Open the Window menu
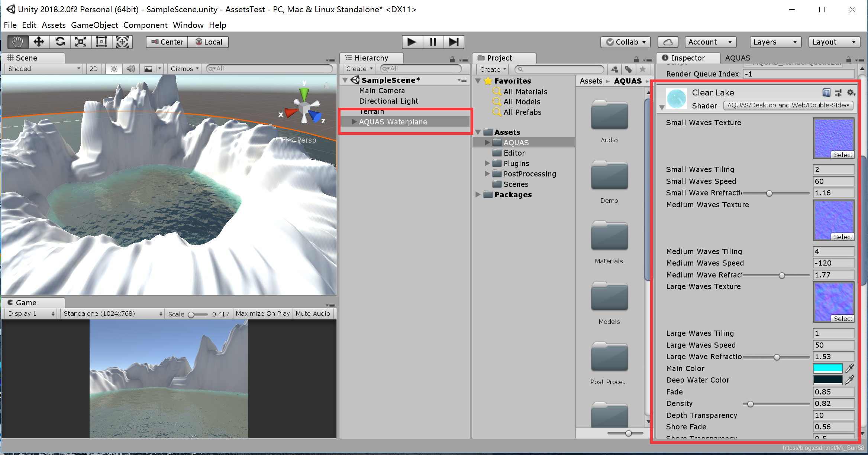 188,25
